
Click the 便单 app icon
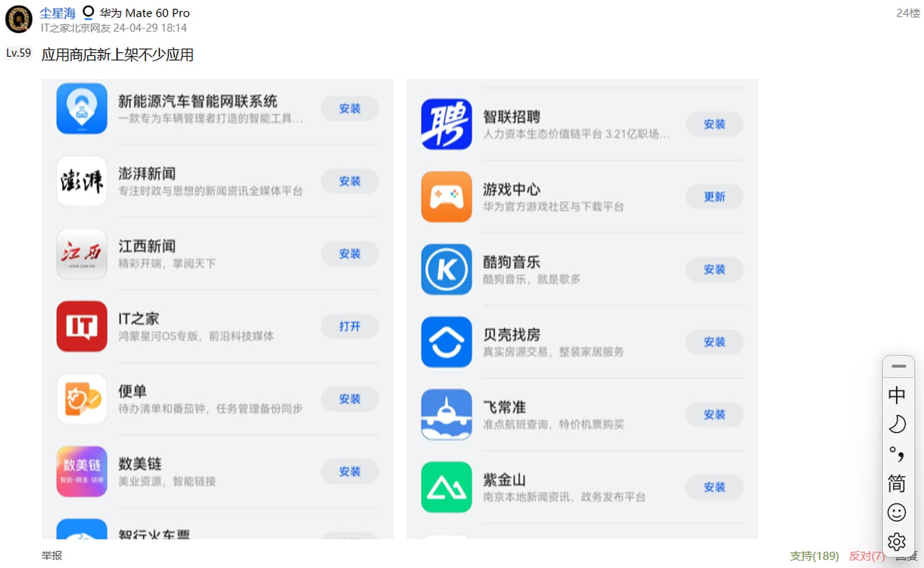tap(82, 399)
